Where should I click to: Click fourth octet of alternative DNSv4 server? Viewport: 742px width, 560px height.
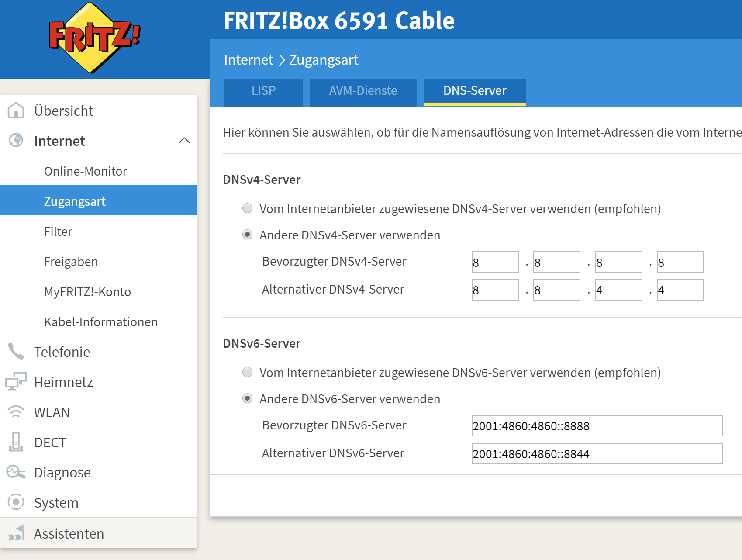pos(680,290)
